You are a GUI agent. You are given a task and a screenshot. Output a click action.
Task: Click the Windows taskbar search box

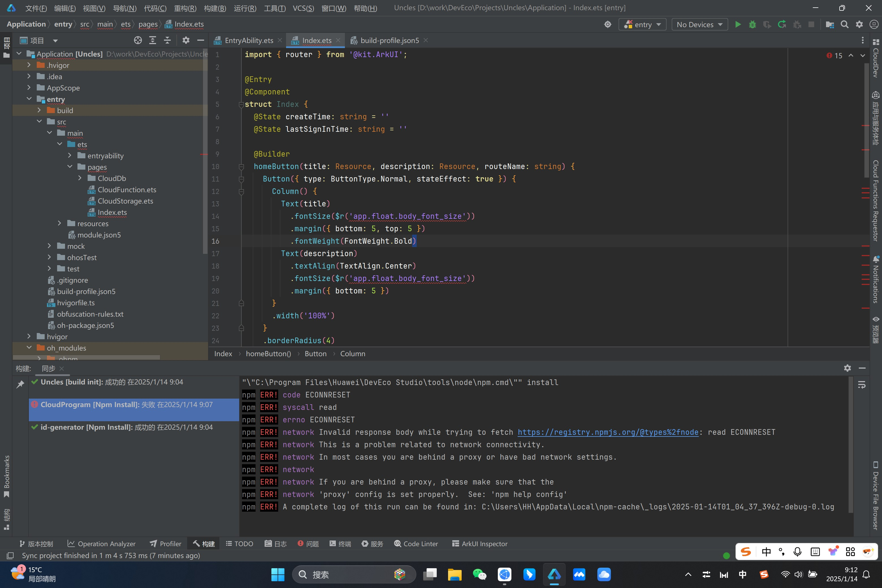[354, 574]
